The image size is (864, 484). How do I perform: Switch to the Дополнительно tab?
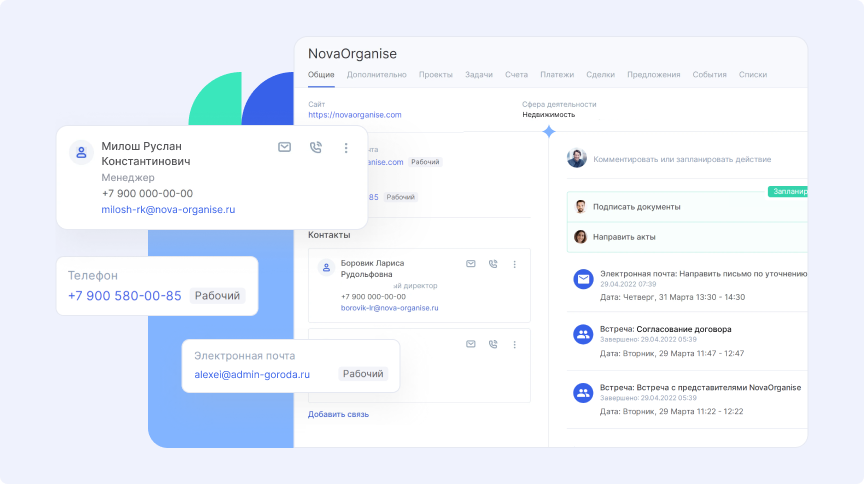[376, 75]
